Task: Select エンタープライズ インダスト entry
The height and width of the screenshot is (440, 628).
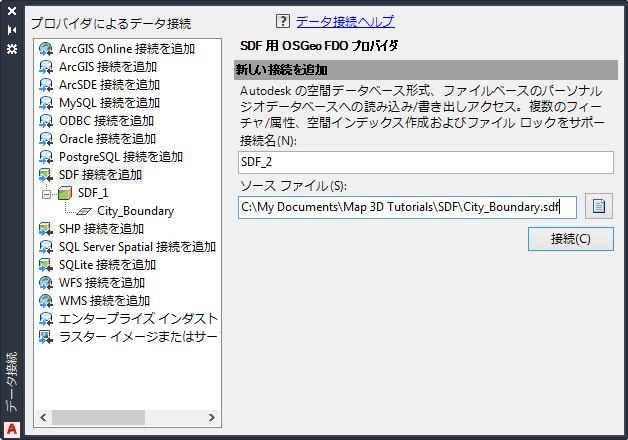Action: point(138,319)
